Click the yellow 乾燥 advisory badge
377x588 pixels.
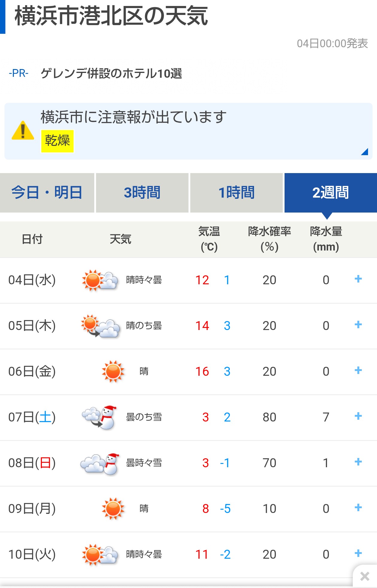coord(57,141)
